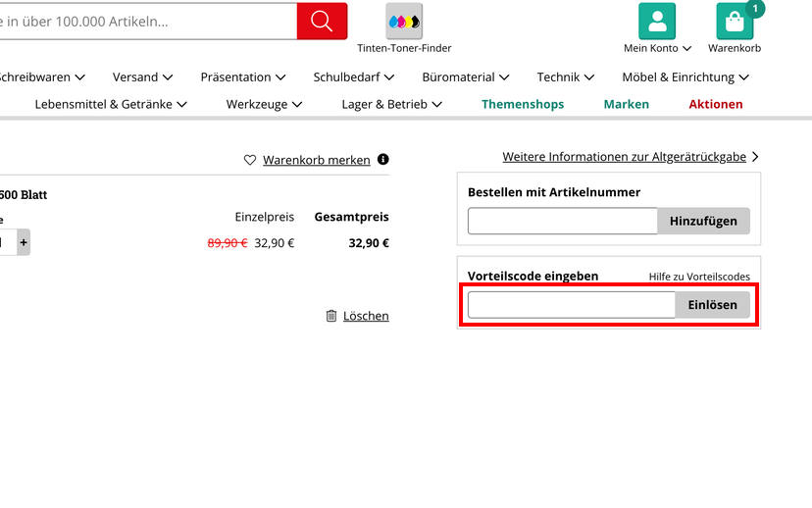
Task: Open the Schulbedarf category dropdown
Action: (354, 77)
